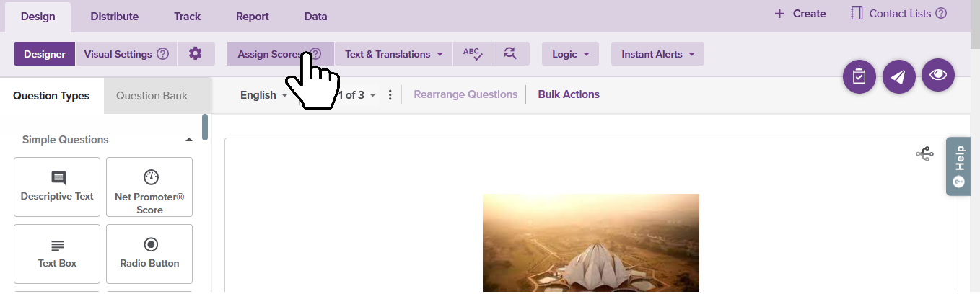The width and height of the screenshot is (980, 299).
Task: Open the settings gear in Designer toolbar
Action: [x=196, y=54]
